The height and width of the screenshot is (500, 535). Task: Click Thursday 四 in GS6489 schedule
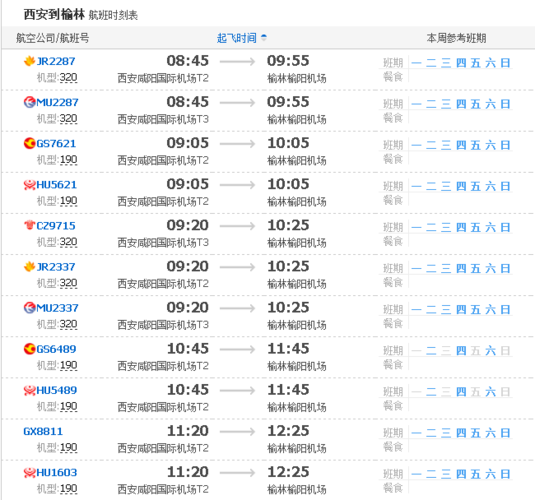tap(461, 351)
